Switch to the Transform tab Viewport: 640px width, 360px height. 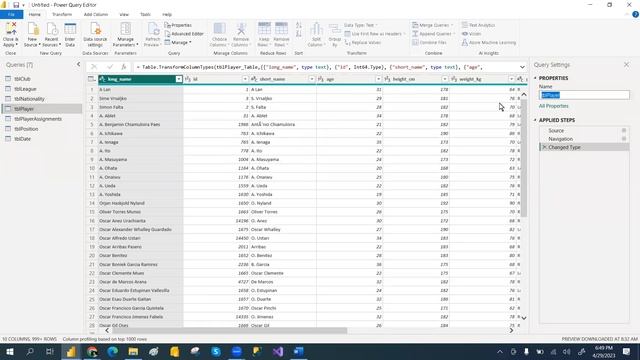(62, 14)
